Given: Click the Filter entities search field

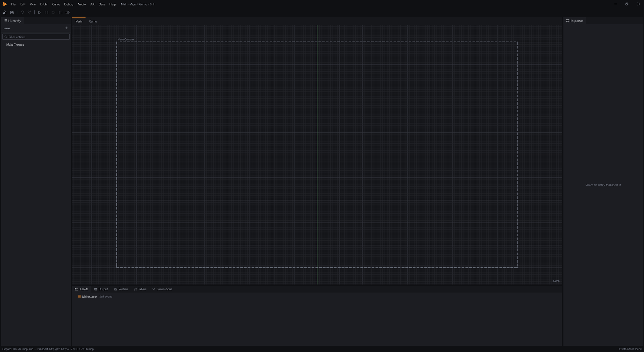Looking at the screenshot, I should point(36,37).
